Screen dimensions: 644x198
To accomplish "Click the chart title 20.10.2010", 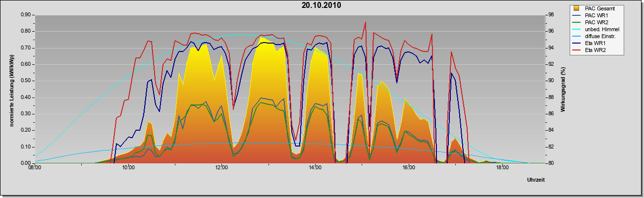I will pos(322,5).
